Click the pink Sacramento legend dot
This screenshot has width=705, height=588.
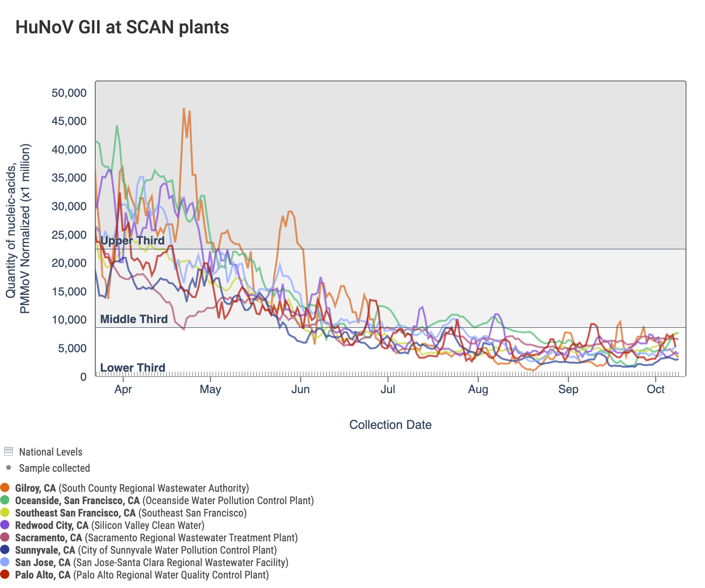tap(5, 537)
